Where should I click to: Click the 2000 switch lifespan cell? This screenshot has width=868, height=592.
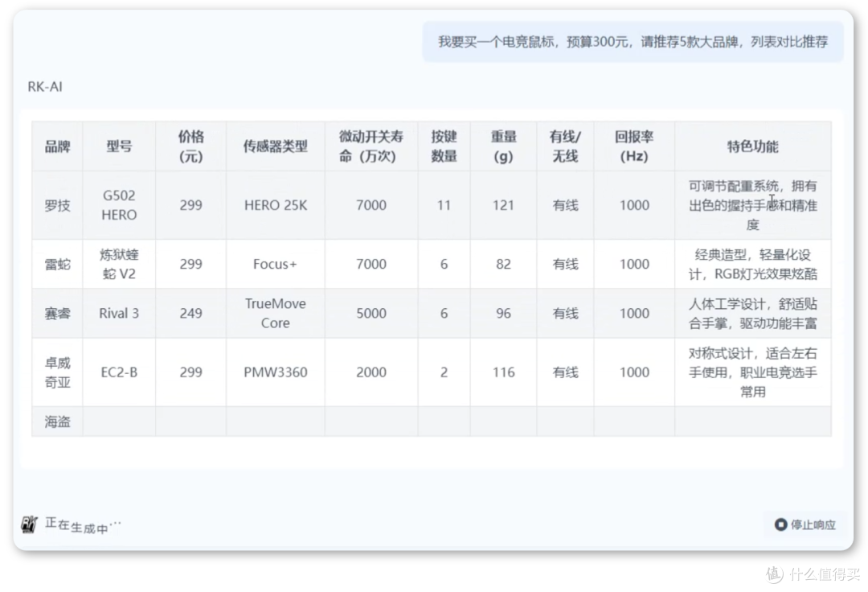pyautogui.click(x=371, y=372)
